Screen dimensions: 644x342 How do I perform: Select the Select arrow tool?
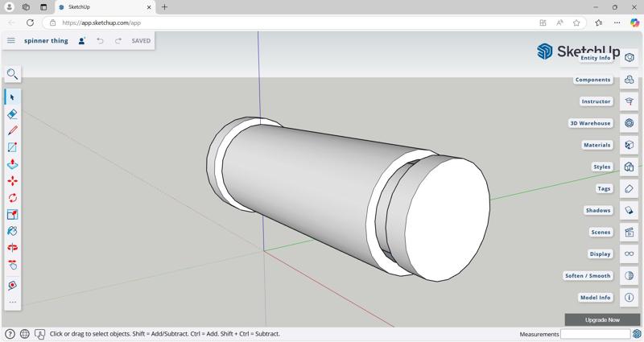12,97
